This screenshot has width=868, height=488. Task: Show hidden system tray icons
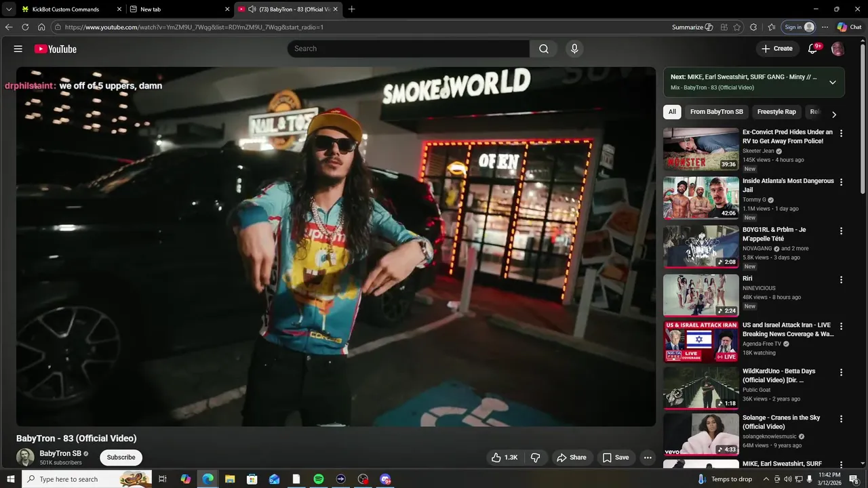(x=766, y=479)
